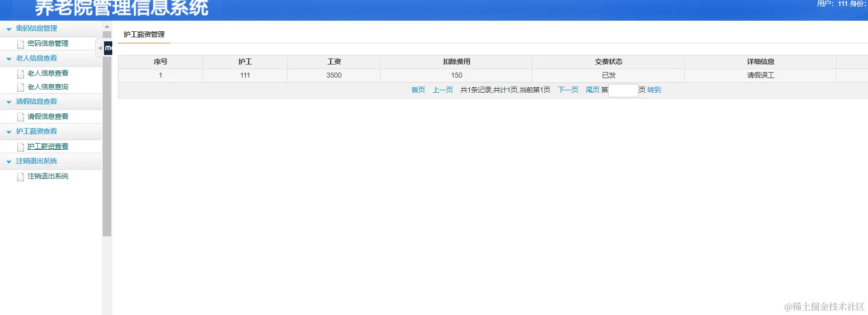Click the page icon beside 注销退出系统 item
Viewport: 868px width, 315px height.
pyautogui.click(x=21, y=176)
